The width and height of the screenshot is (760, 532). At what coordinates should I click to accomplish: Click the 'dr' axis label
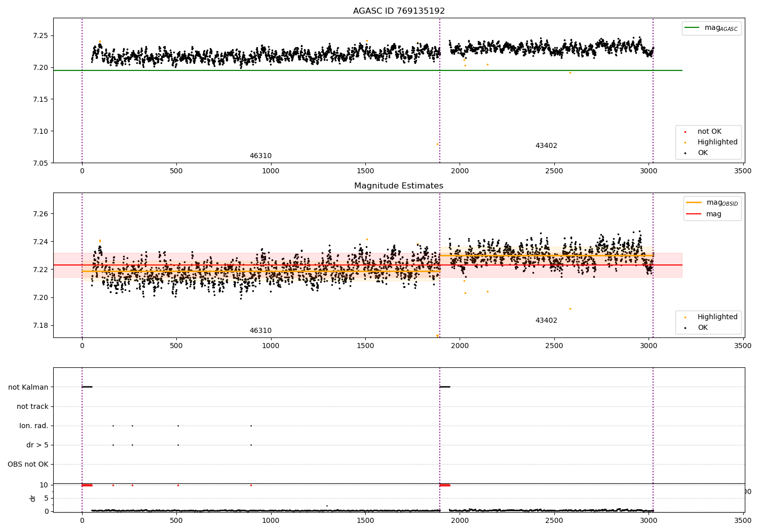pyautogui.click(x=33, y=498)
